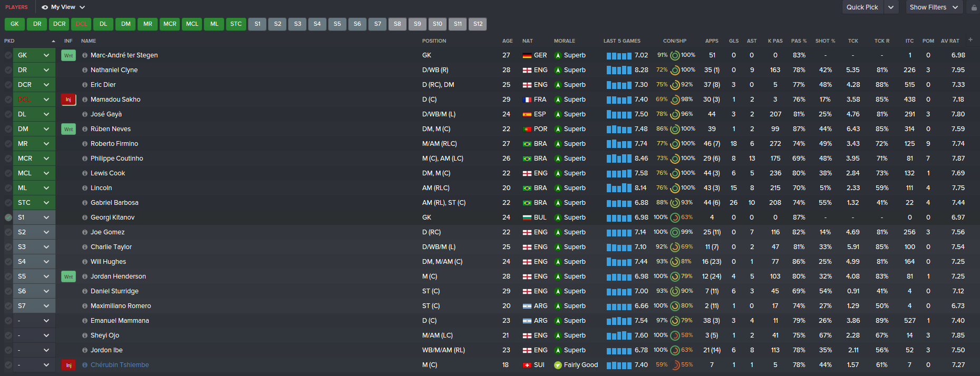This screenshot has height=376, width=980.
Task: Click info icon next to Nathaniel Clyne
Action: 85,70
